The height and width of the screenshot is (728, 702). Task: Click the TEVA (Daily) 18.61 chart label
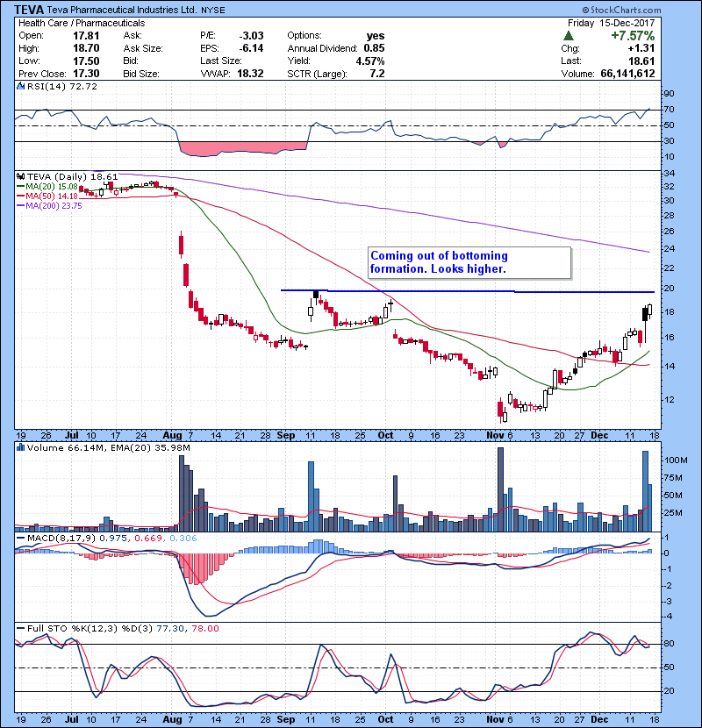coord(73,177)
